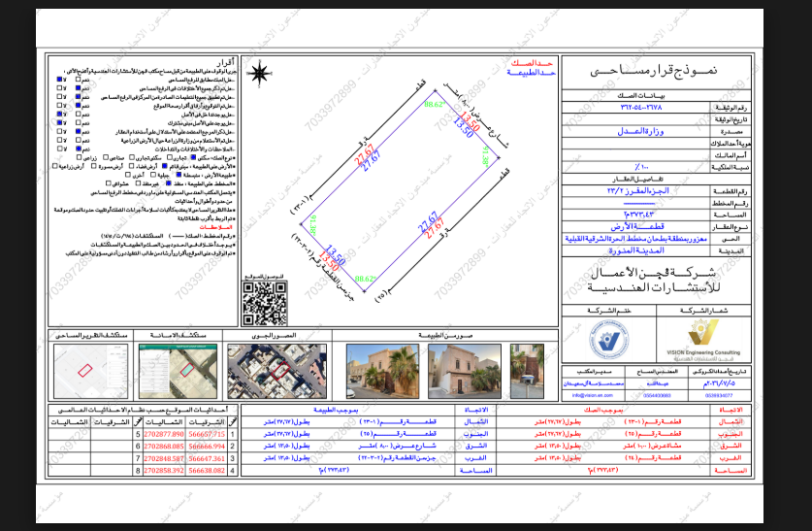Click the compass rose north arrow
Image resolution: width=812 pixels, height=531 pixels.
(x=260, y=73)
